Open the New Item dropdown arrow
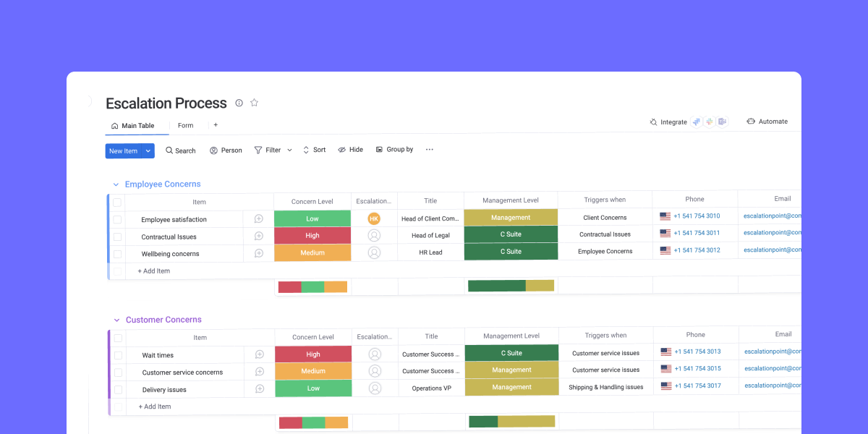 (148, 150)
